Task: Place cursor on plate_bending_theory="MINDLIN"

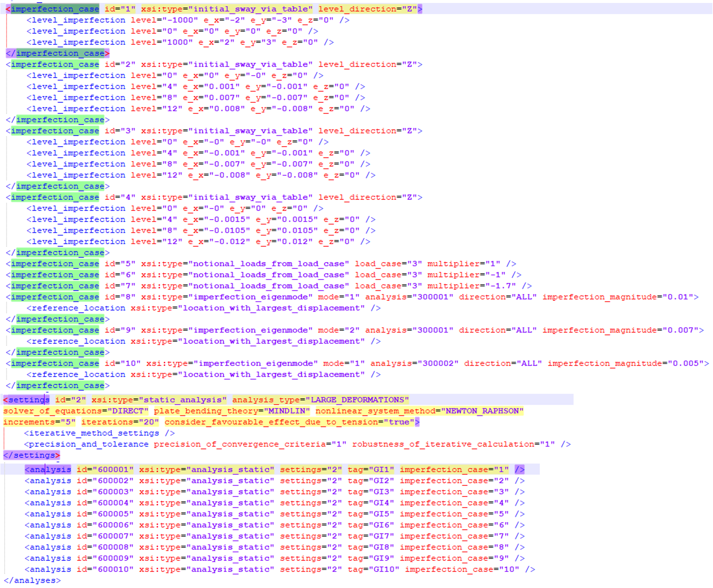Action: click(232, 411)
